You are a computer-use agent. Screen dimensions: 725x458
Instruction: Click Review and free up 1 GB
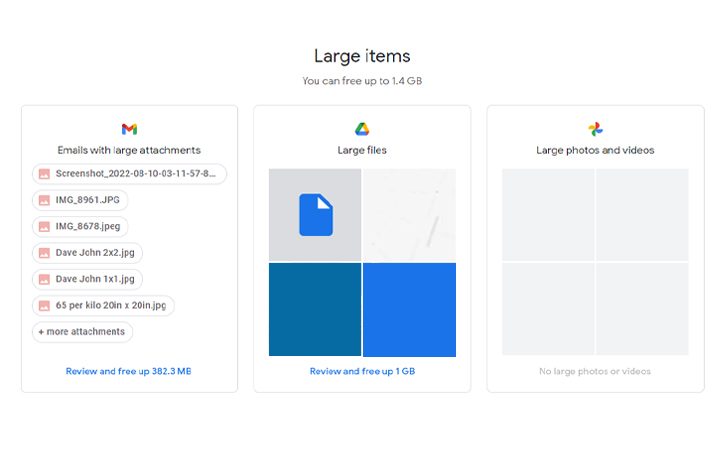(362, 371)
